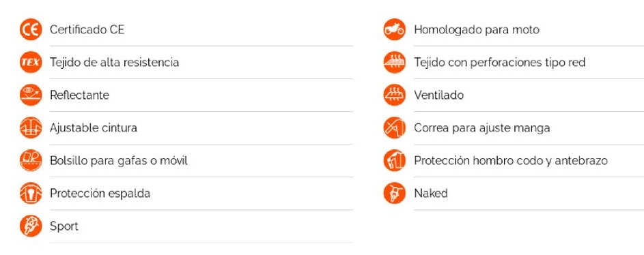
Task: Select the back protection icon
Action: [x=31, y=193]
